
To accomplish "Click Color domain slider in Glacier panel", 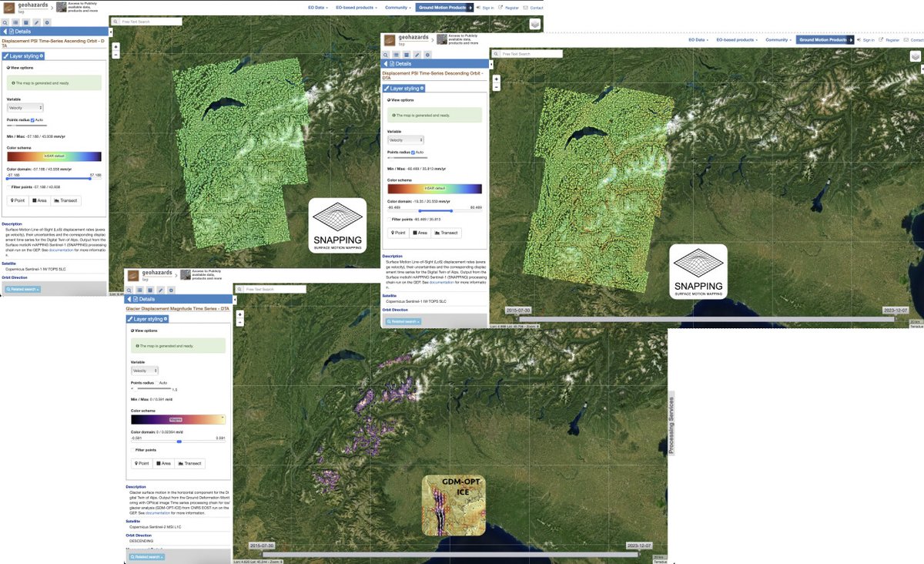I will coord(178,441).
